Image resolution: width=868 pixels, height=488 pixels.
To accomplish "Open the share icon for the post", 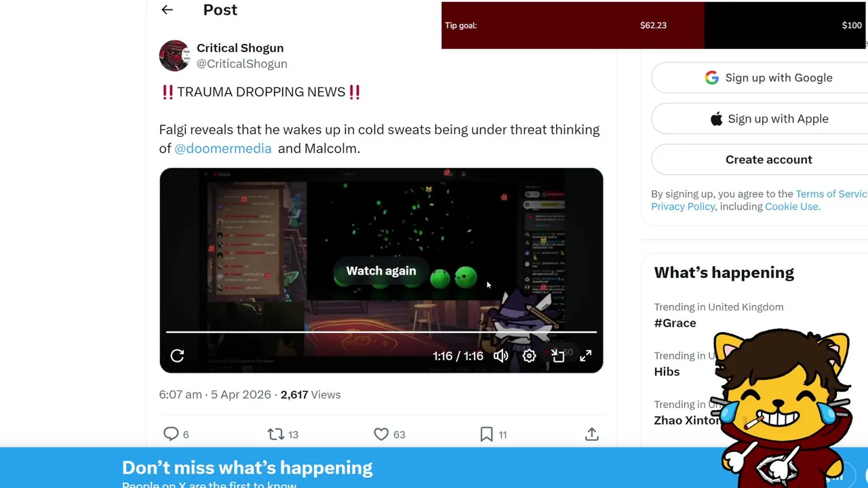I will [x=592, y=434].
